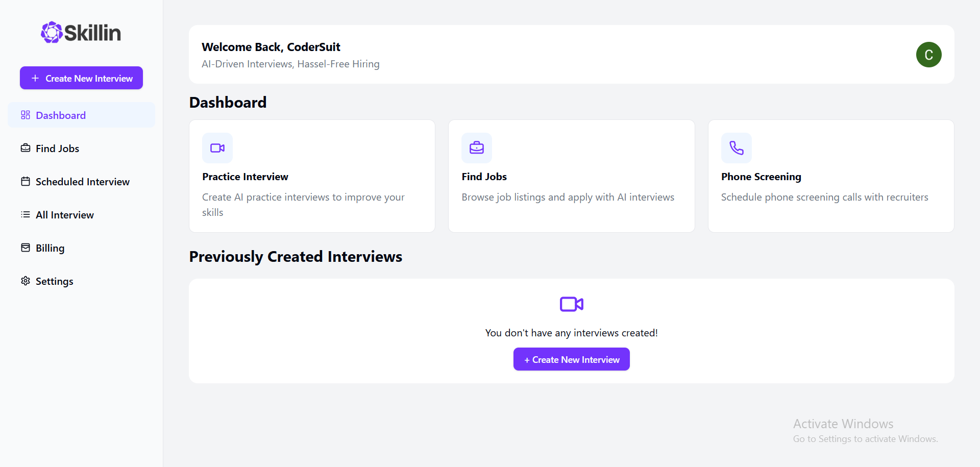Go to the Scheduled Interview sidebar item
Screen dimensions: 980x467
82,181
